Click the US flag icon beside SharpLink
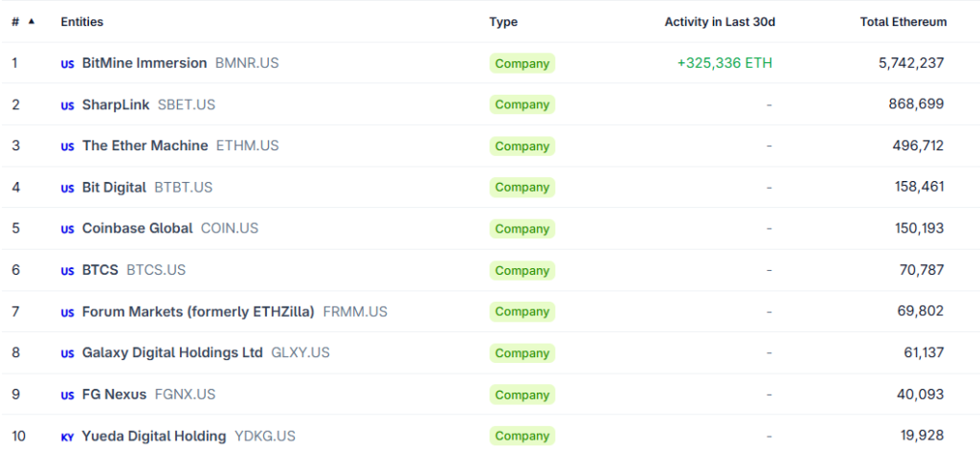The image size is (980, 452). click(x=68, y=105)
